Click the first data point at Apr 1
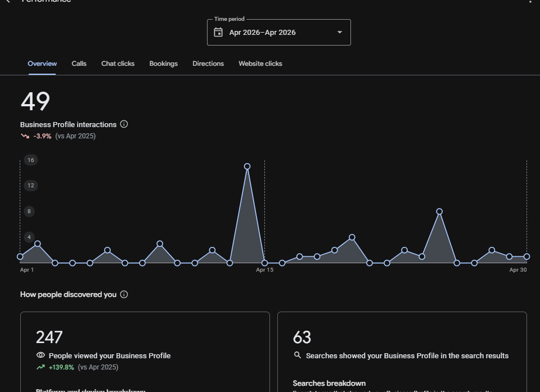540x392 pixels. (20, 256)
